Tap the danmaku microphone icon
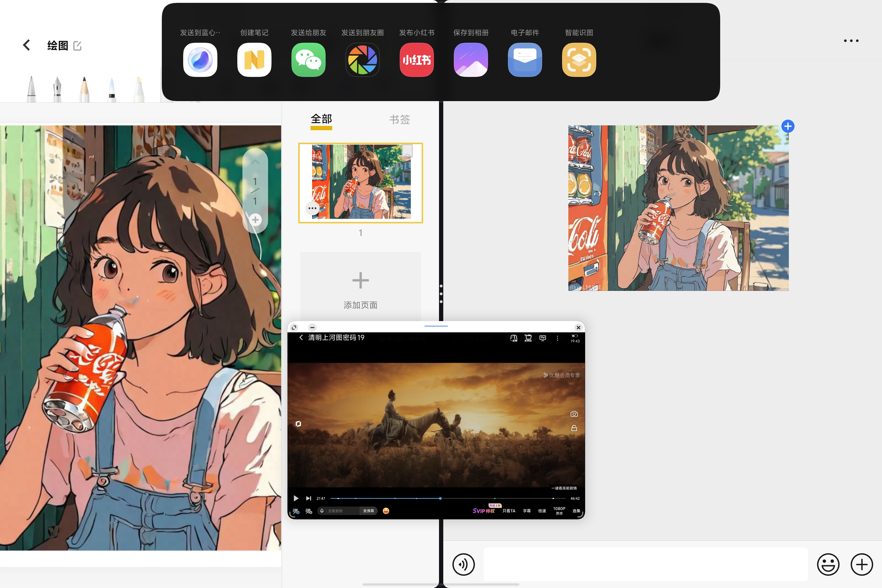882x588 pixels. pyautogui.click(x=322, y=511)
